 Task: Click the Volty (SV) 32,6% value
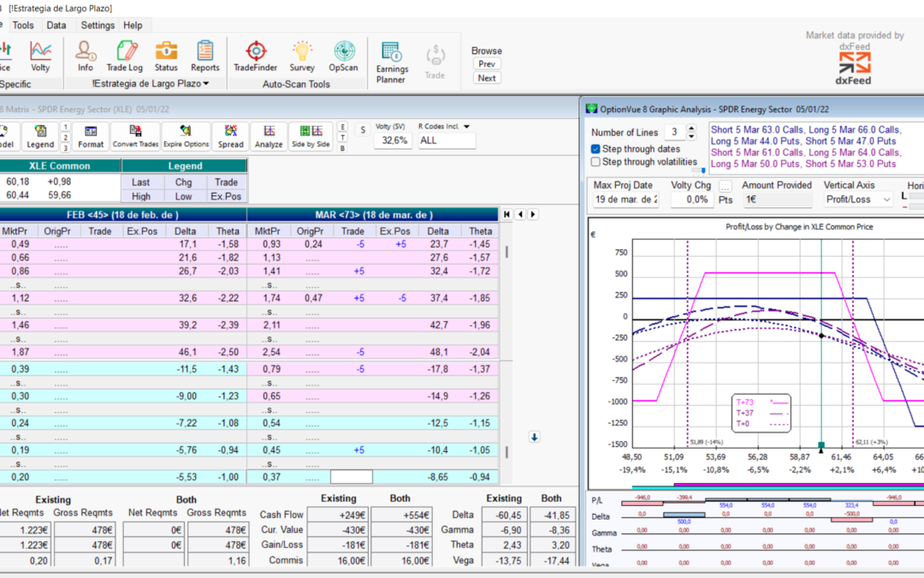pos(394,140)
